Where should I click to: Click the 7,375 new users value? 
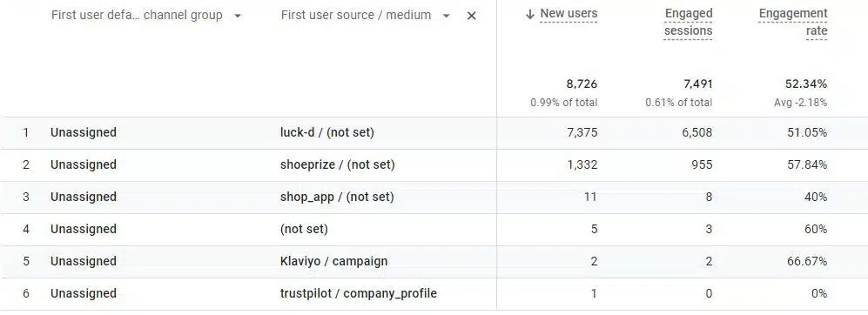click(580, 133)
